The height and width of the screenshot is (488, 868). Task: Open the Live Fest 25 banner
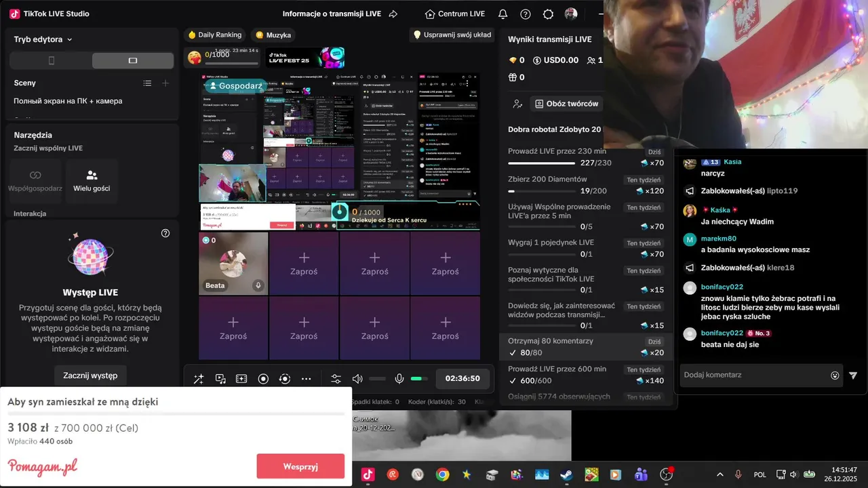[305, 58]
